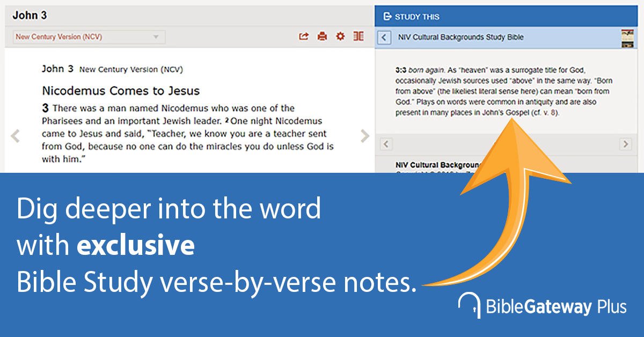Click the Nicodemus Comes to Jesus heading
The width and height of the screenshot is (644, 337).
pyautogui.click(x=121, y=91)
